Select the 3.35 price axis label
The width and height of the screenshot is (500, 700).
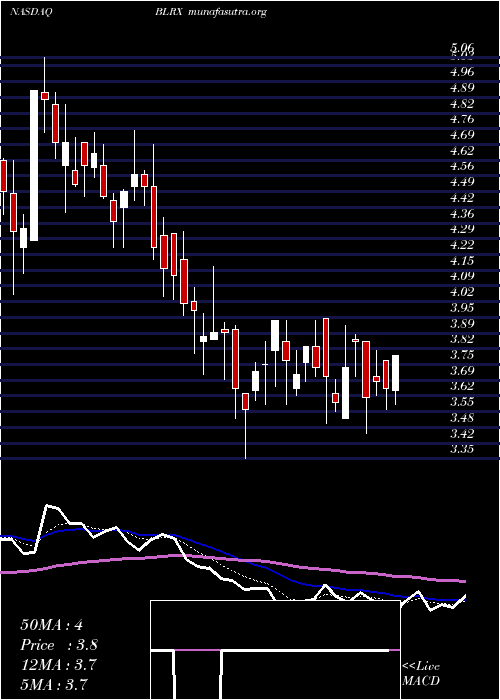461,449
